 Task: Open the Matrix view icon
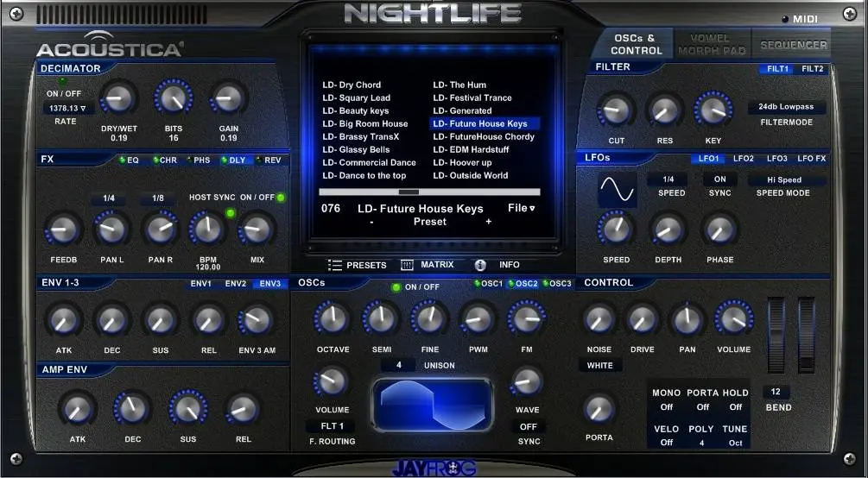(407, 265)
